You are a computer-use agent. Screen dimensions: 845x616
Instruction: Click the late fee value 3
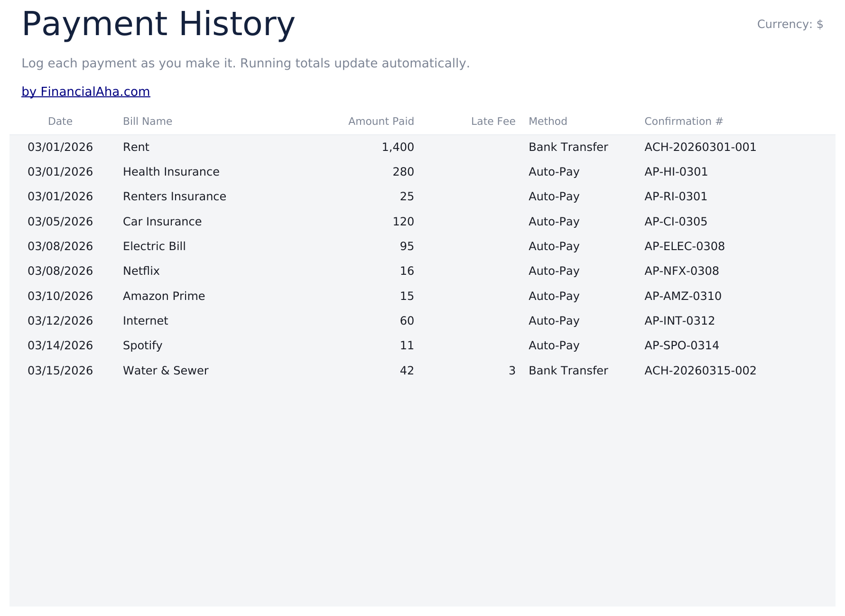[512, 371]
